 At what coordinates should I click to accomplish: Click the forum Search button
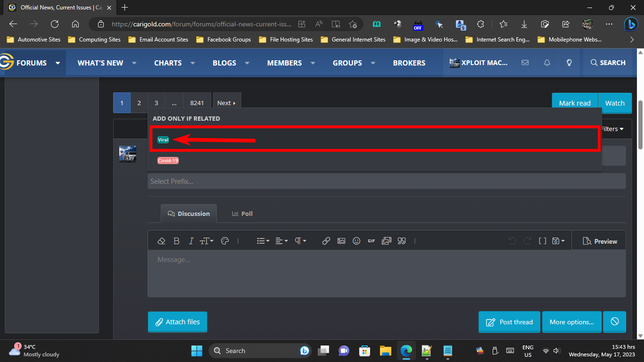click(x=608, y=63)
